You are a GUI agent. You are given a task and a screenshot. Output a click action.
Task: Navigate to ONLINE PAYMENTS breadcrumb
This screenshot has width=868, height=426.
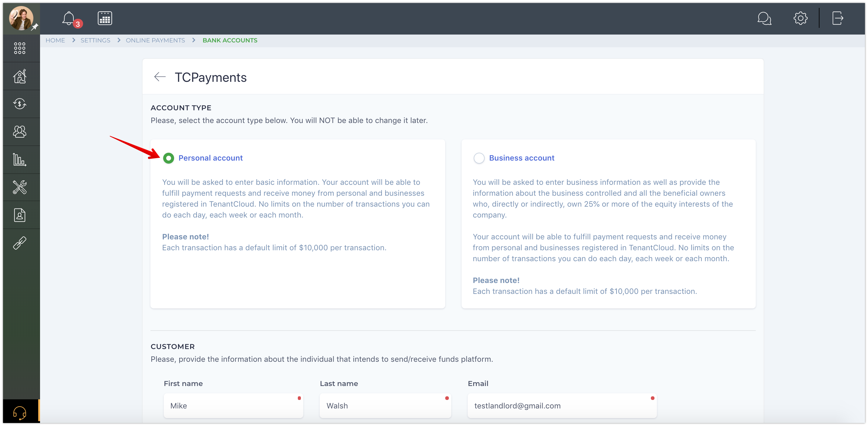155,40
